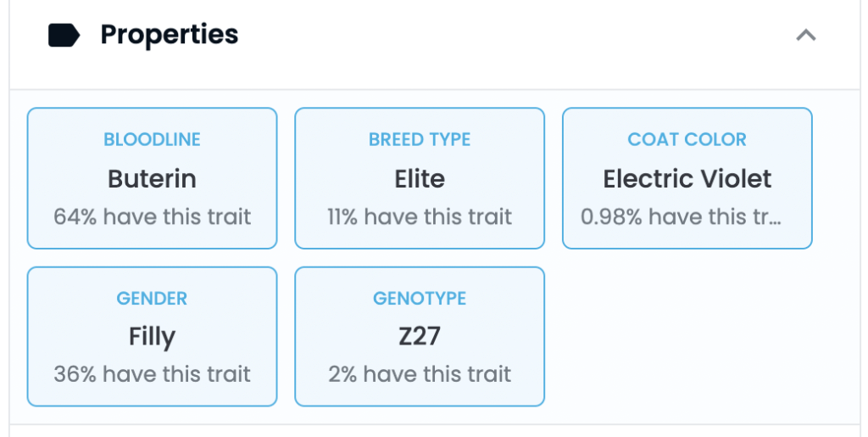This screenshot has height=437, width=868.
Task: Select the Elite breed type value
Action: 420,179
